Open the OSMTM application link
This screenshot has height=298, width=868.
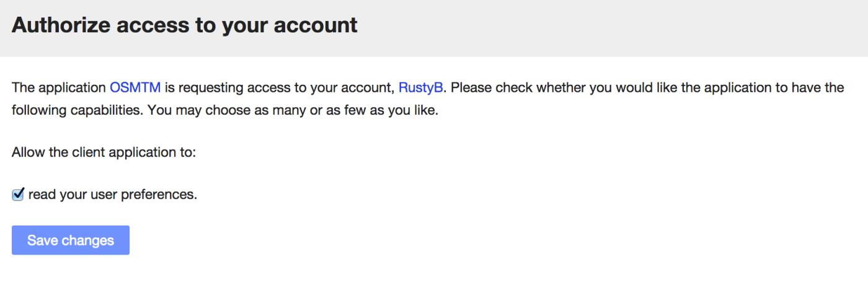coord(135,87)
